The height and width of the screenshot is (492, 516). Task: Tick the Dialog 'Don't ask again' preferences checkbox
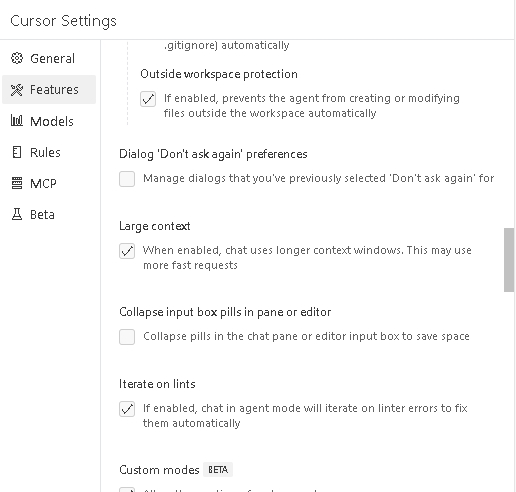point(127,179)
